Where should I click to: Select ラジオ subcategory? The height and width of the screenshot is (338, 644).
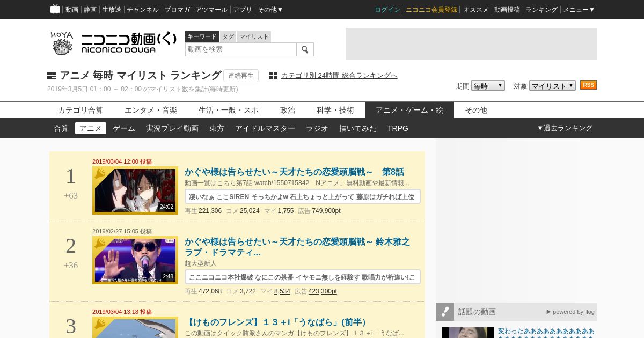pos(317,128)
